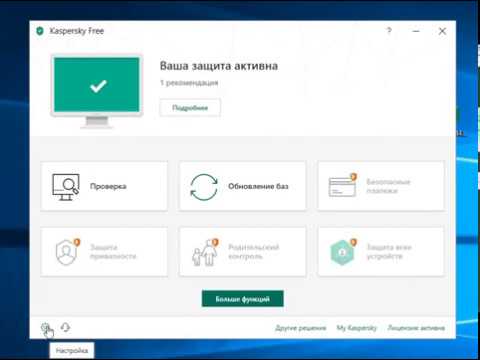Open the settings gear icon

(45, 327)
